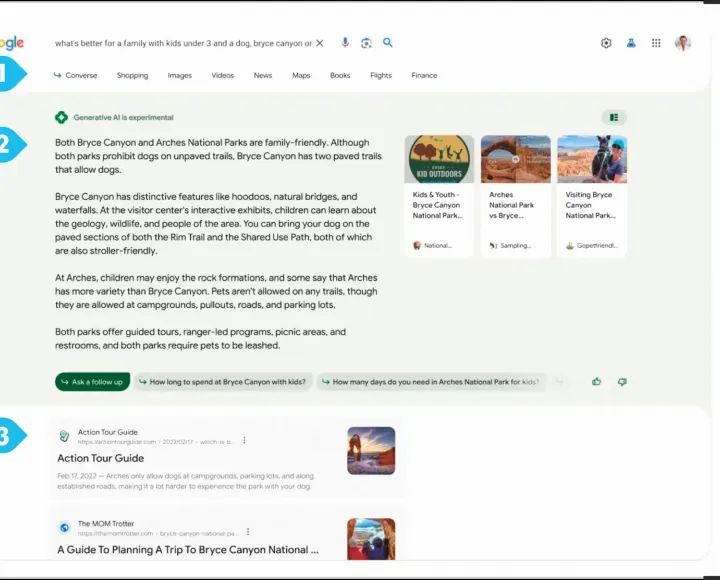
Task: Click the themomtrotter.com URL breadcrumb
Action: pyautogui.click(x=158, y=533)
